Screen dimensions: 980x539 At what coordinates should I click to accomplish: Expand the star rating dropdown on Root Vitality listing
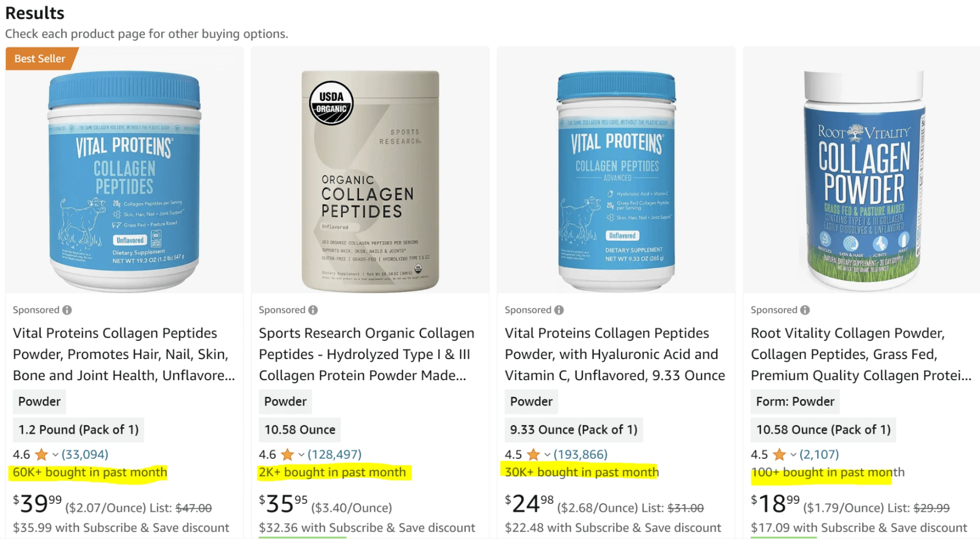tap(792, 455)
